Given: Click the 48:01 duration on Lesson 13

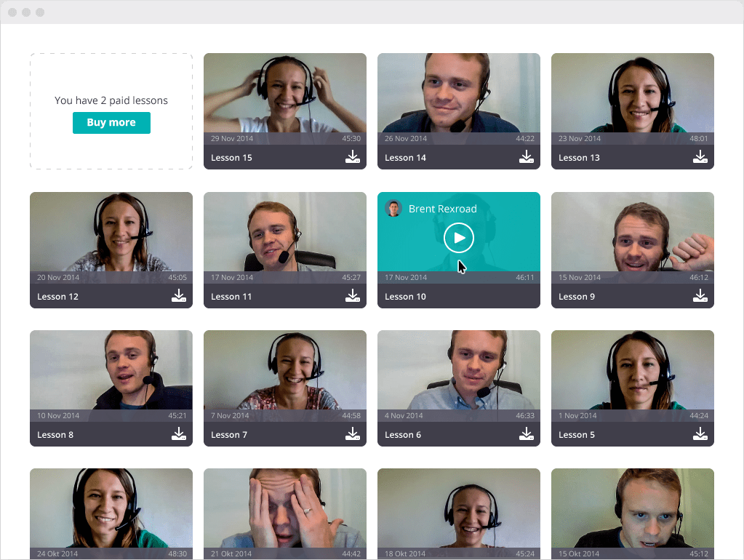Looking at the screenshot, I should coord(698,139).
